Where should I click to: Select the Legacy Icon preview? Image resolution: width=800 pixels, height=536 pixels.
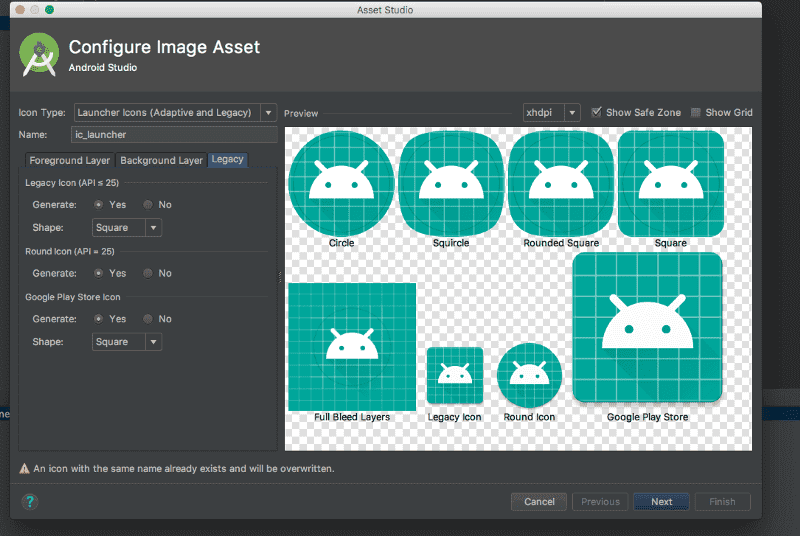(455, 375)
